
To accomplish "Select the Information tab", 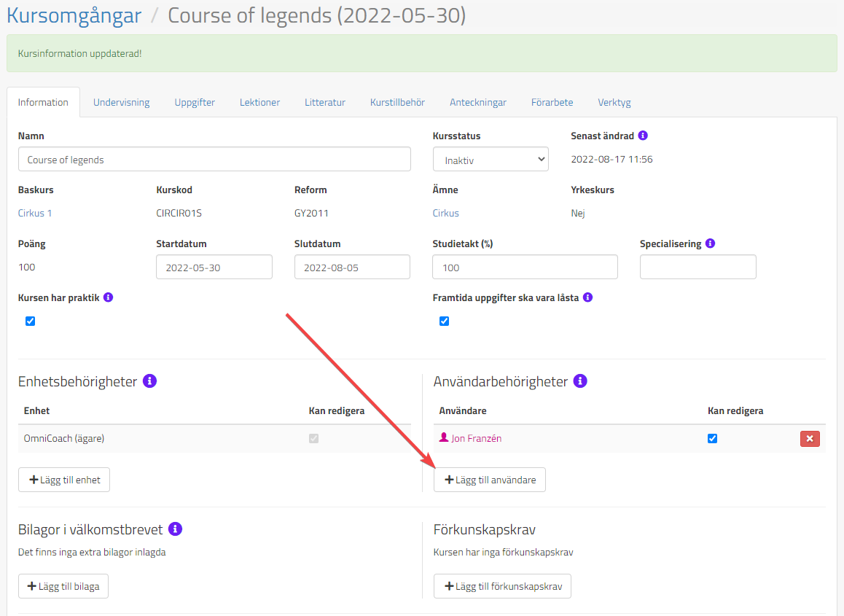I will pyautogui.click(x=43, y=102).
